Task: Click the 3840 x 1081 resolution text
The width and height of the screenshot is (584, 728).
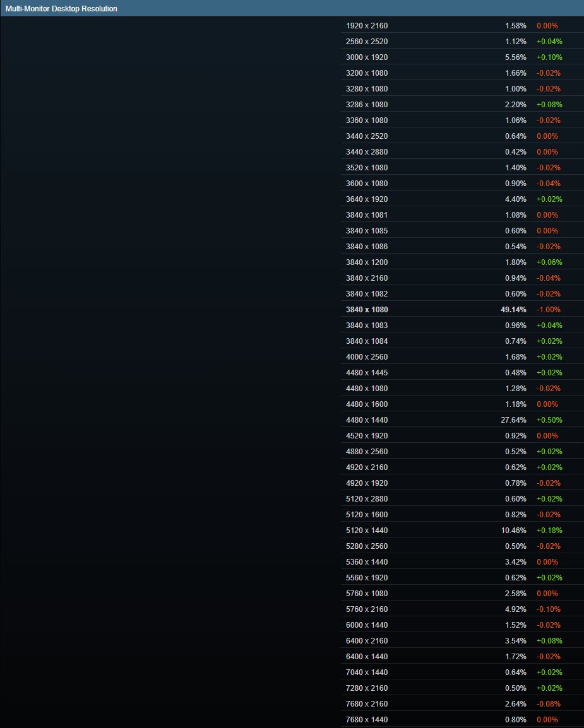Action: [x=367, y=215]
